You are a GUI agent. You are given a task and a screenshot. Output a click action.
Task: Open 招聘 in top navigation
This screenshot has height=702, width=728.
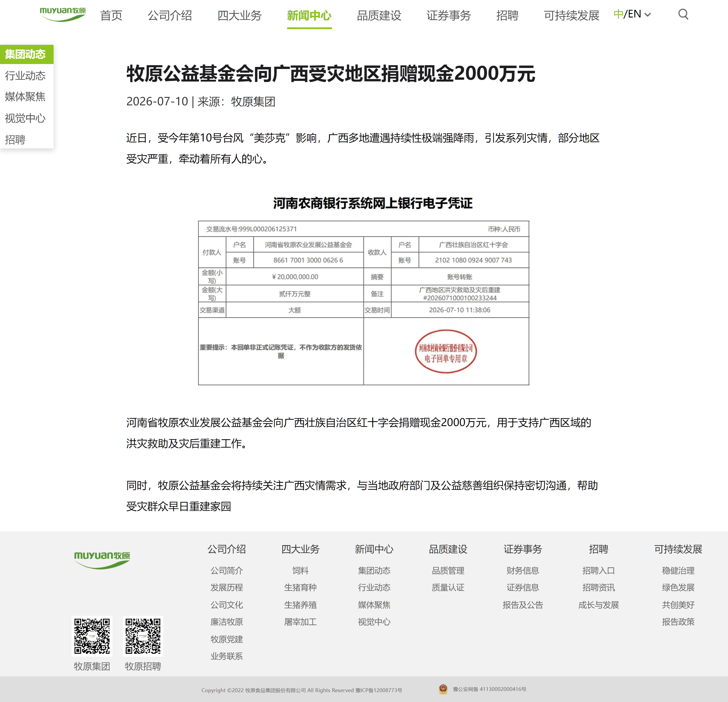[x=507, y=15]
